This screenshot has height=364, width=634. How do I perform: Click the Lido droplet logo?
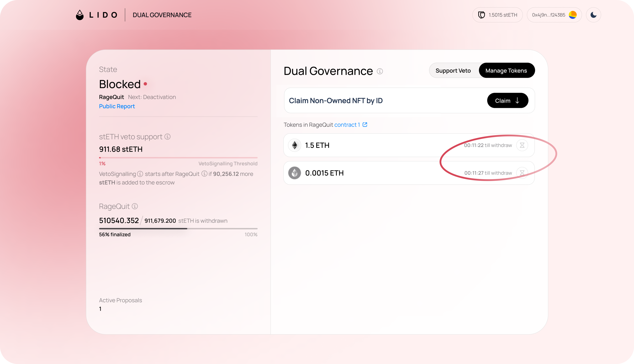pyautogui.click(x=80, y=15)
